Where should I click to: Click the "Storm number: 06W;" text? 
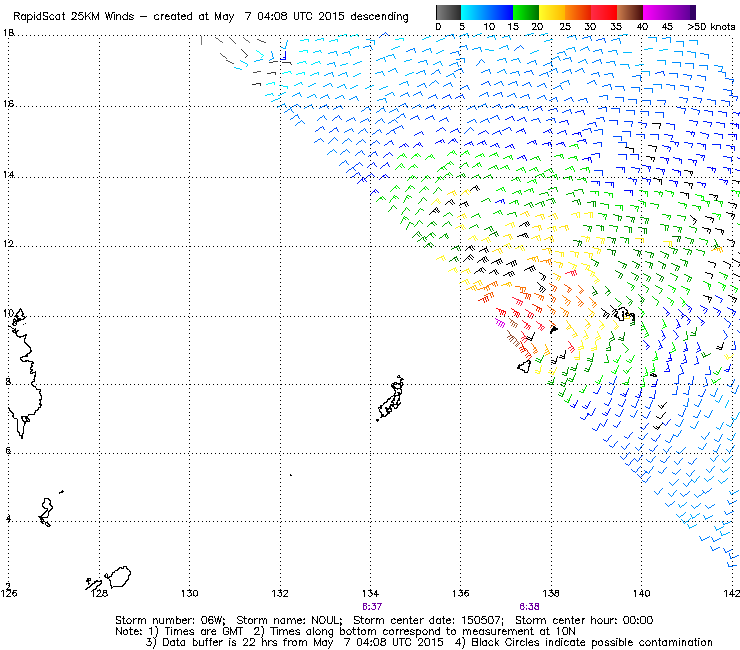[170, 620]
